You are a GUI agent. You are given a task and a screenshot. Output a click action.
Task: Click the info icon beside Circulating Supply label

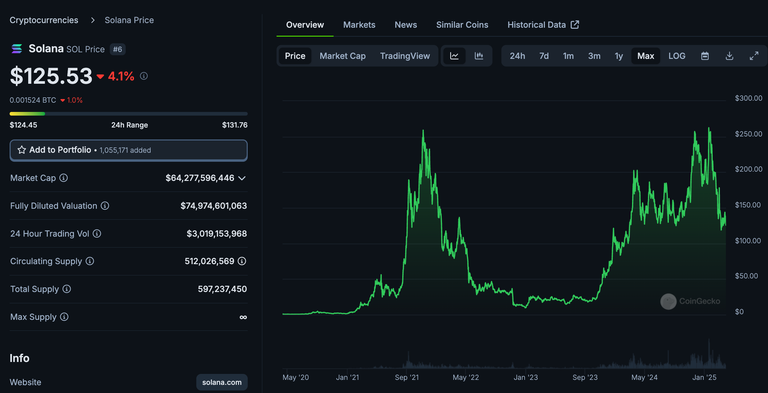coord(90,261)
